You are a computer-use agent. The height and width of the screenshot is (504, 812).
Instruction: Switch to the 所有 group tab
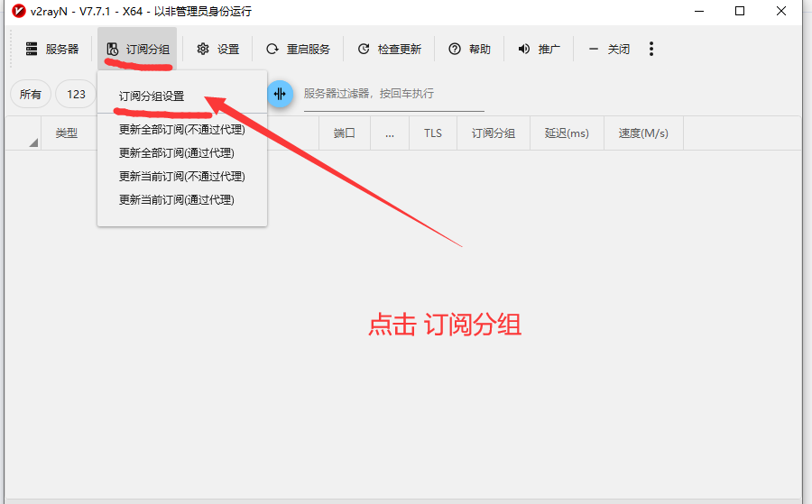[31, 94]
